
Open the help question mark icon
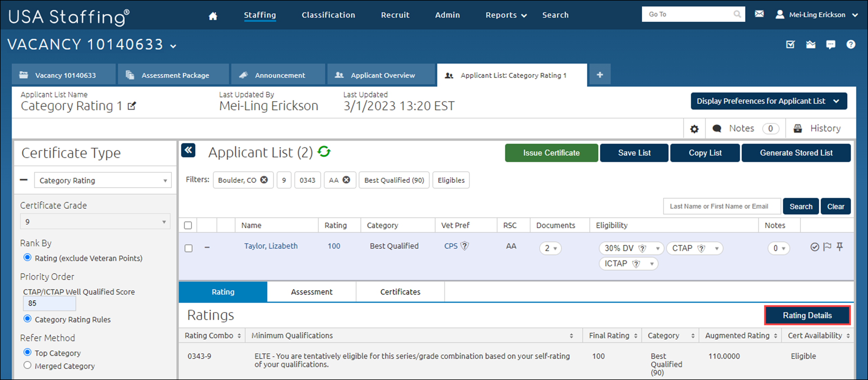point(851,44)
